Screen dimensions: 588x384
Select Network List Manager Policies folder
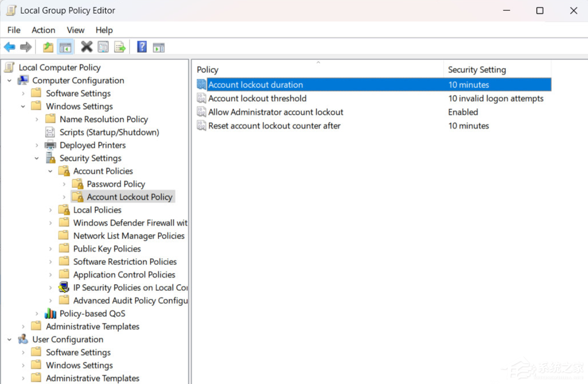128,236
